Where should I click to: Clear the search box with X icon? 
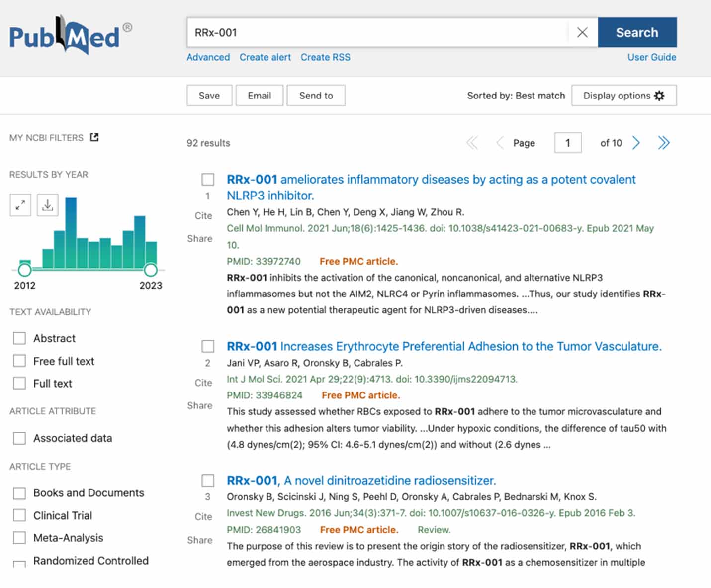tap(582, 33)
